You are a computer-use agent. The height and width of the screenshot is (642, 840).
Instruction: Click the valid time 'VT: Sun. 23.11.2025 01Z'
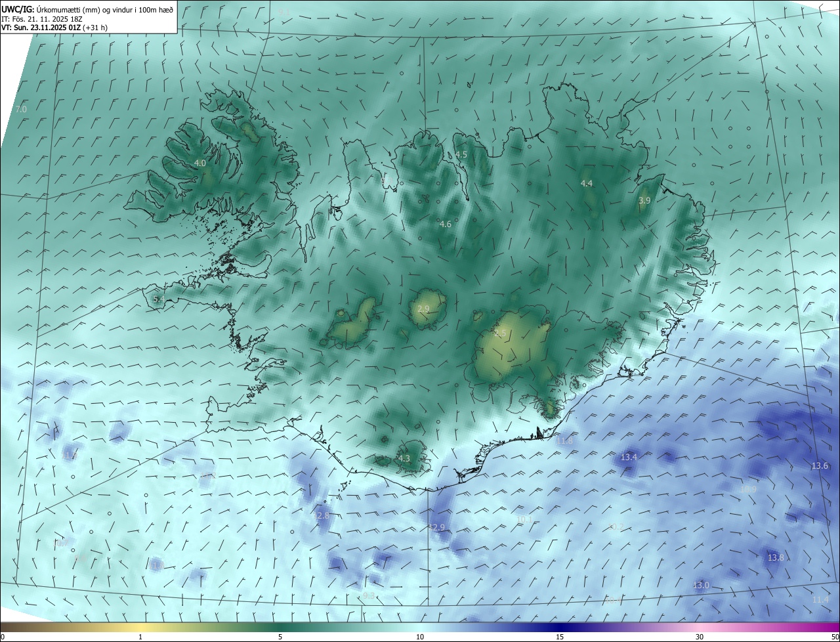[41, 28]
